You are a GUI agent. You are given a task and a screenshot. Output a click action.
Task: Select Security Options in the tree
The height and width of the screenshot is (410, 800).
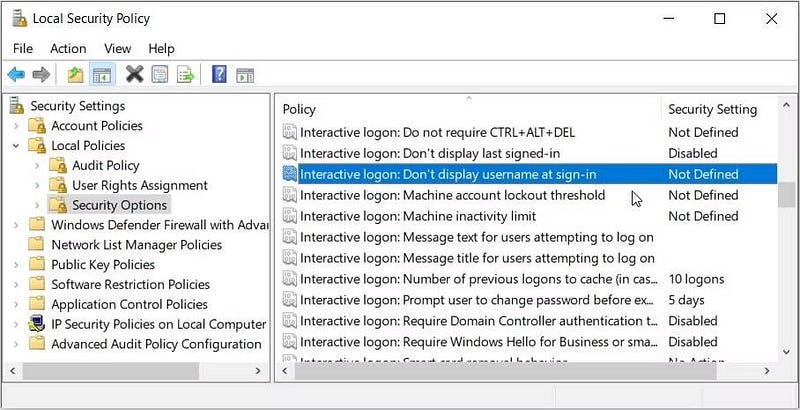(119, 205)
